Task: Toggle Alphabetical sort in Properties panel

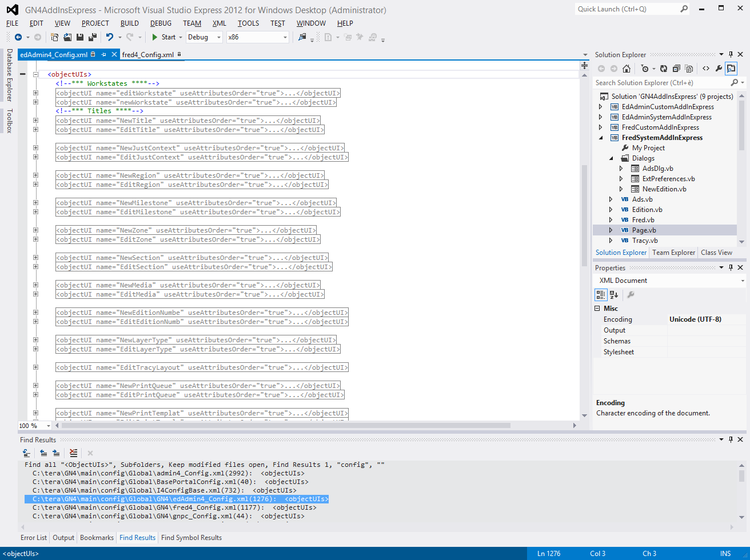Action: click(614, 295)
